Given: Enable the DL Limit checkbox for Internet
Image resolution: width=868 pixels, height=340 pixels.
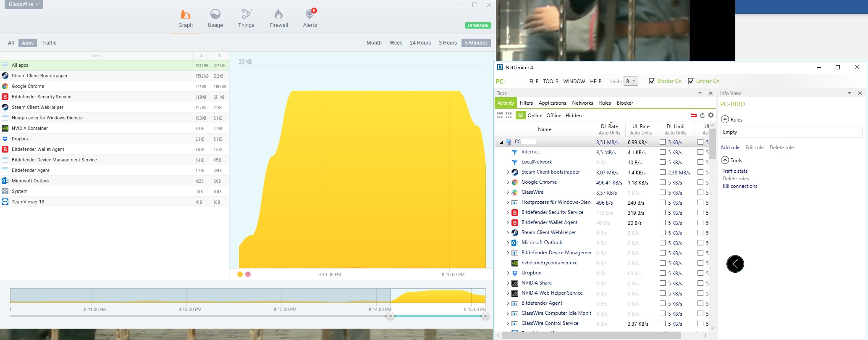Looking at the screenshot, I should [x=663, y=152].
